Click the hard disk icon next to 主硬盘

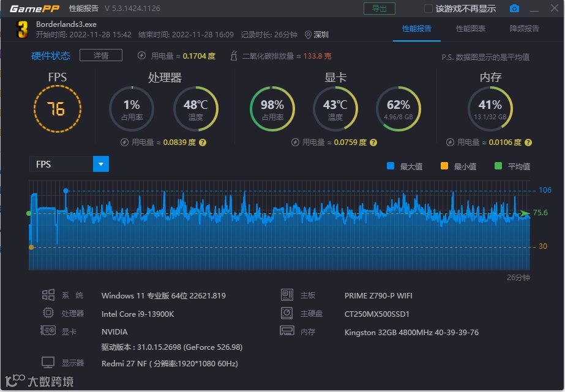(x=287, y=313)
